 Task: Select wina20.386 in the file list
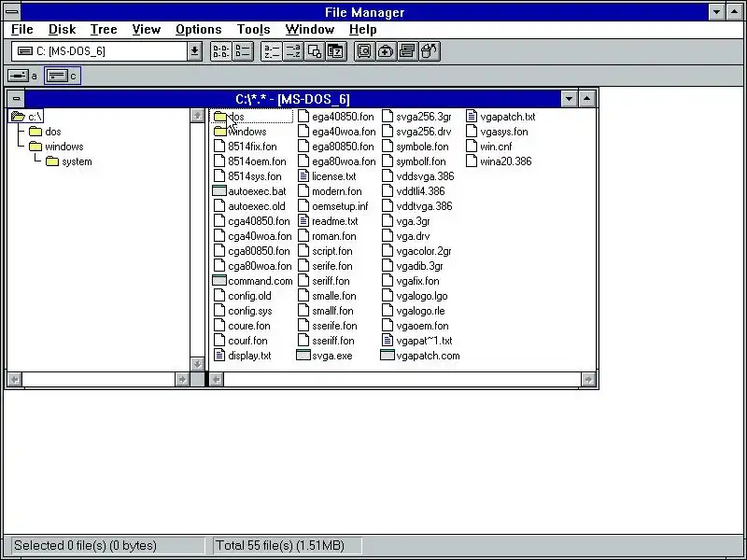(499, 161)
